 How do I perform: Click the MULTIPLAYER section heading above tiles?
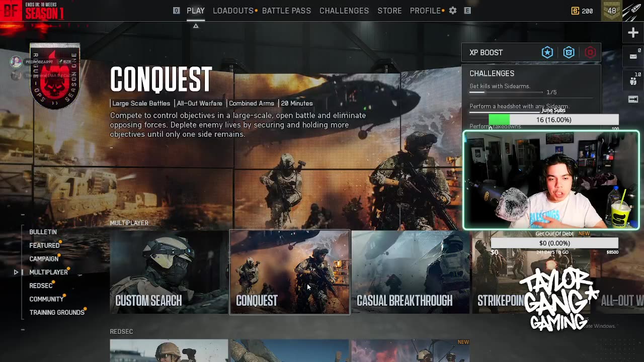pyautogui.click(x=129, y=223)
